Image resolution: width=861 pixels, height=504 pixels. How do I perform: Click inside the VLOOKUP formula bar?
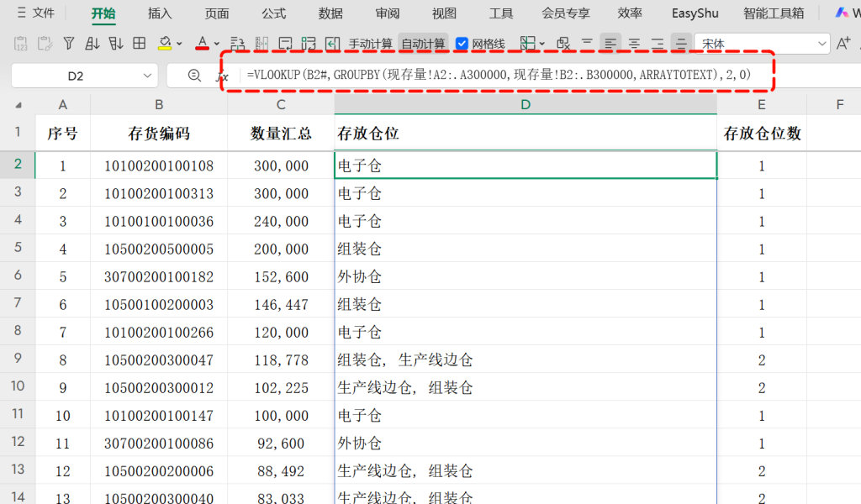[x=499, y=75]
